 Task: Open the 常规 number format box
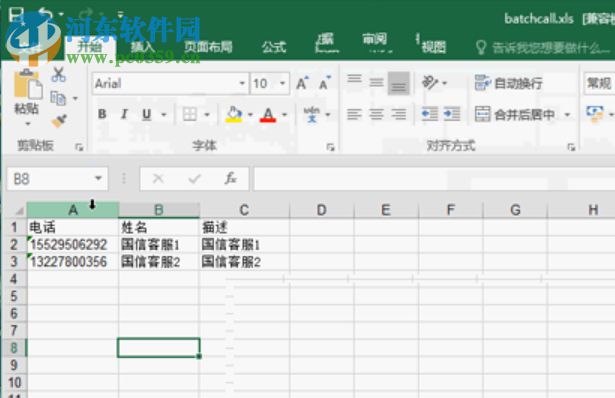pyautogui.click(x=599, y=83)
